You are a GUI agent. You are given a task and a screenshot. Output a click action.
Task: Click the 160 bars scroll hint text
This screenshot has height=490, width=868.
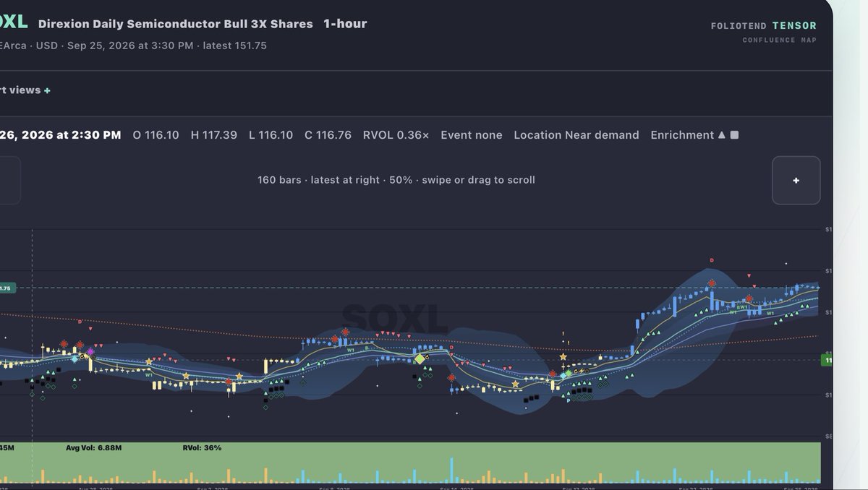pos(396,180)
